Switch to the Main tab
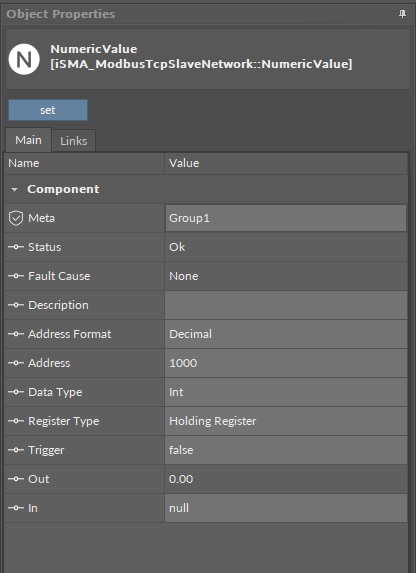The image size is (416, 573). click(x=28, y=140)
